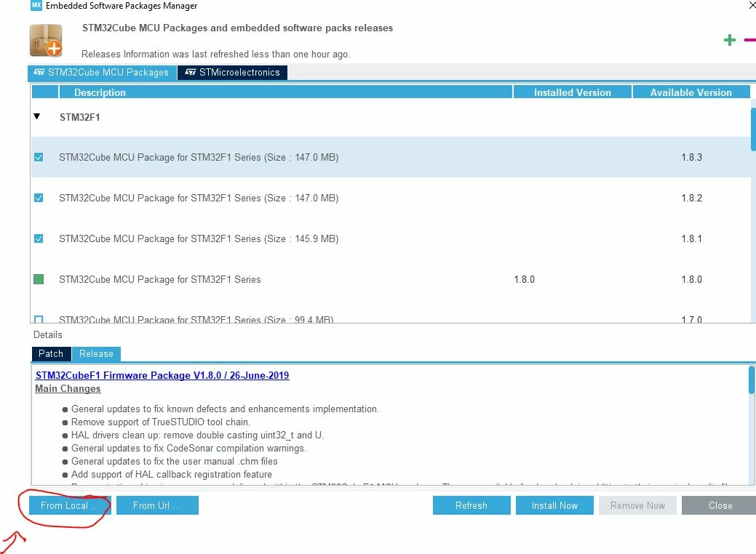Click the packages list vertical scrollbar

click(x=753, y=129)
